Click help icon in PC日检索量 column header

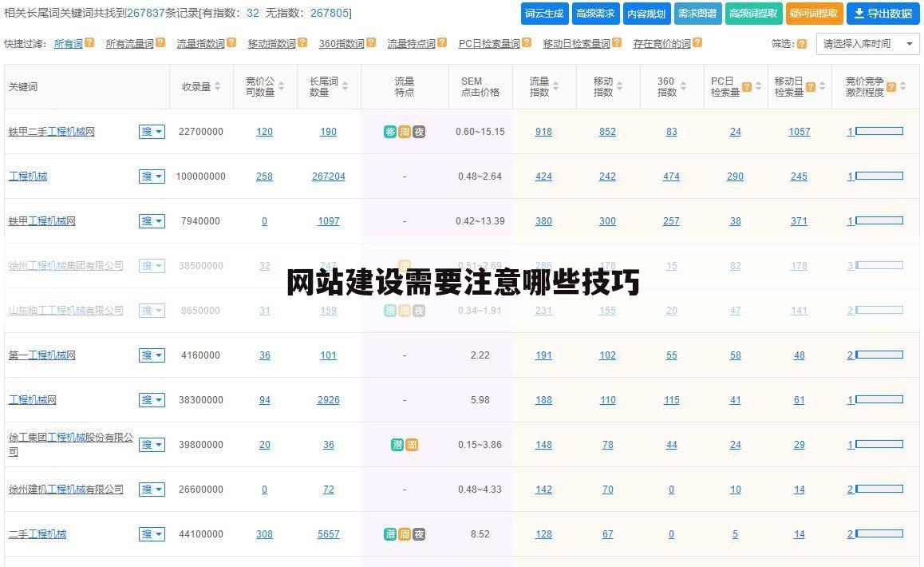click(x=747, y=87)
